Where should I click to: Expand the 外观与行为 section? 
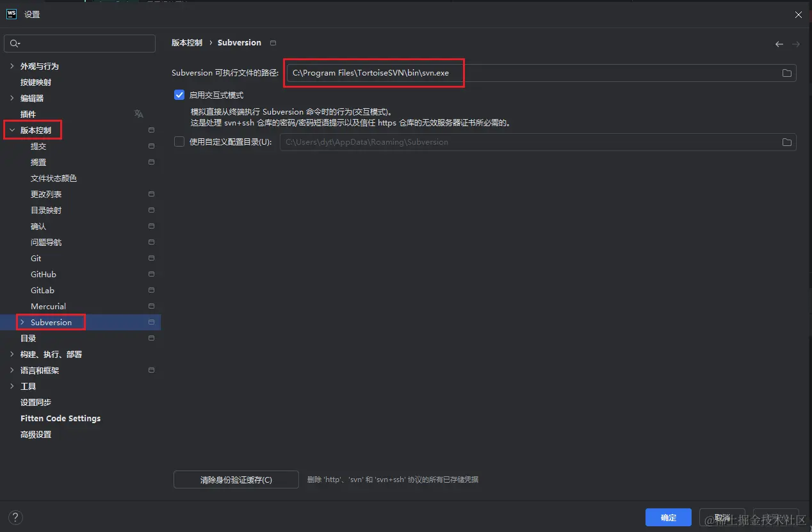(x=12, y=66)
